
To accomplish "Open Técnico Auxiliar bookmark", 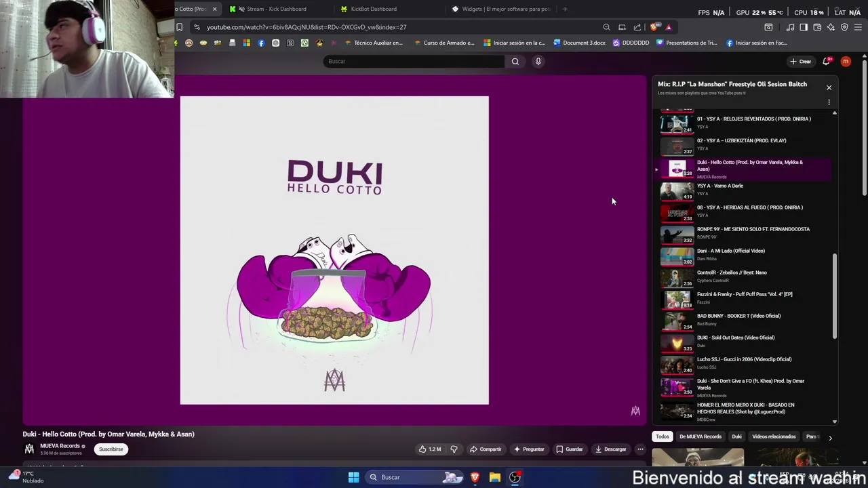I will tap(374, 43).
